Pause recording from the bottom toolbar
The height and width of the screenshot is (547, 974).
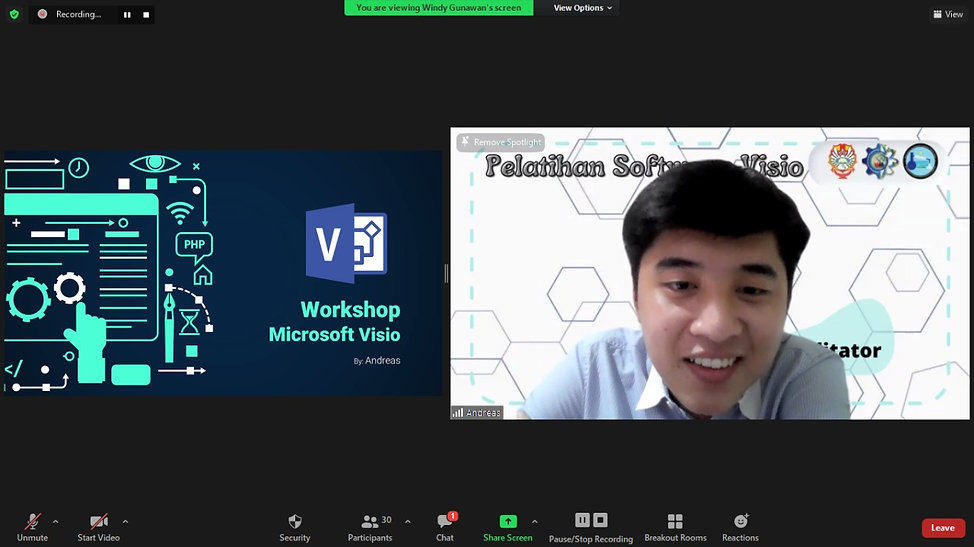pyautogui.click(x=582, y=520)
